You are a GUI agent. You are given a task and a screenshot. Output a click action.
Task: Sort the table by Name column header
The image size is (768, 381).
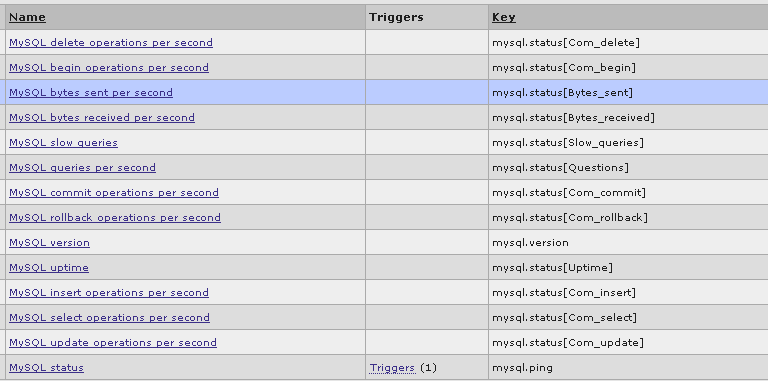click(x=27, y=17)
